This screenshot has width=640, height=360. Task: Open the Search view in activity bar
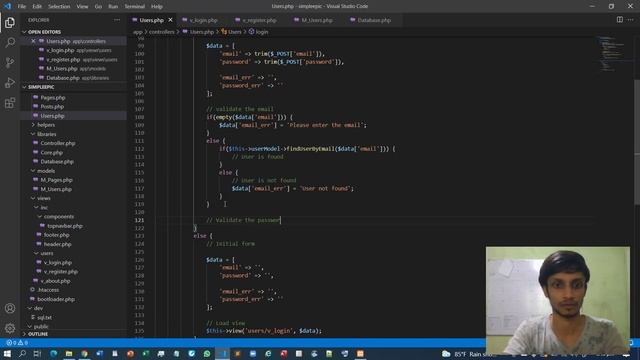pos(10,42)
